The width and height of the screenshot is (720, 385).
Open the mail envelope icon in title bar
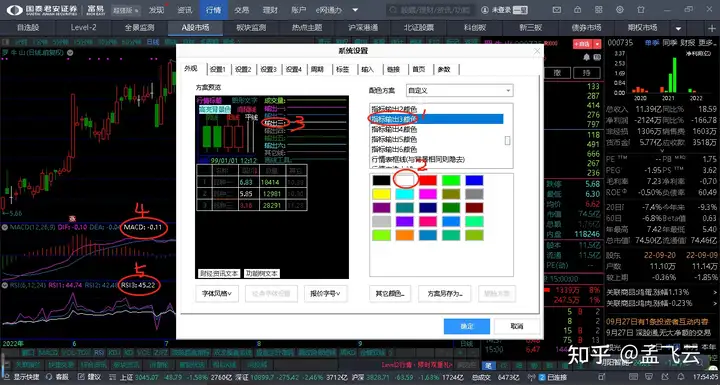(557, 10)
